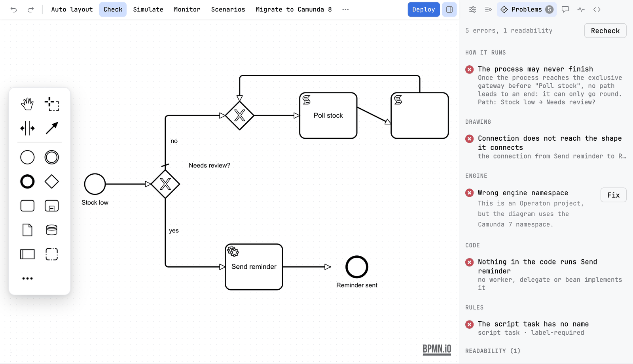Run Auto layout
Image resolution: width=633 pixels, height=364 pixels.
[72, 9]
